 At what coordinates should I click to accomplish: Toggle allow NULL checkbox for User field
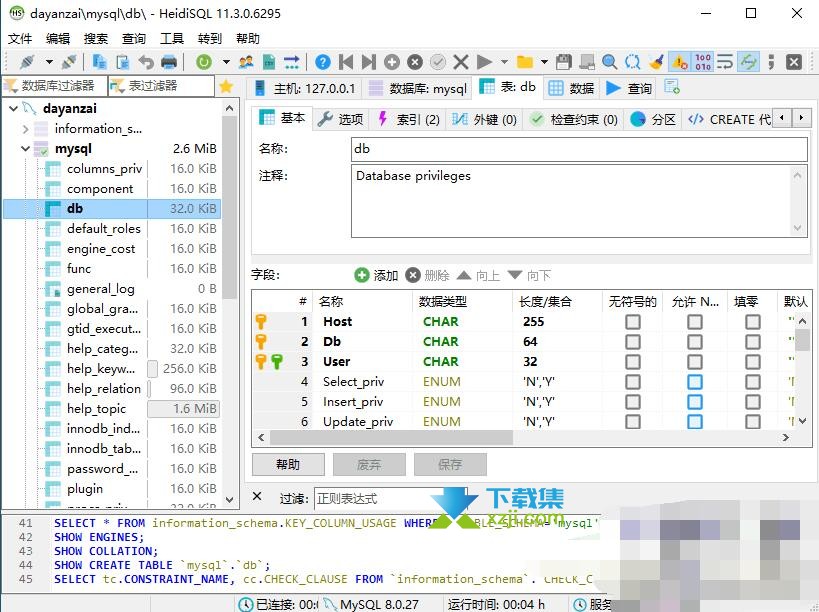[695, 362]
